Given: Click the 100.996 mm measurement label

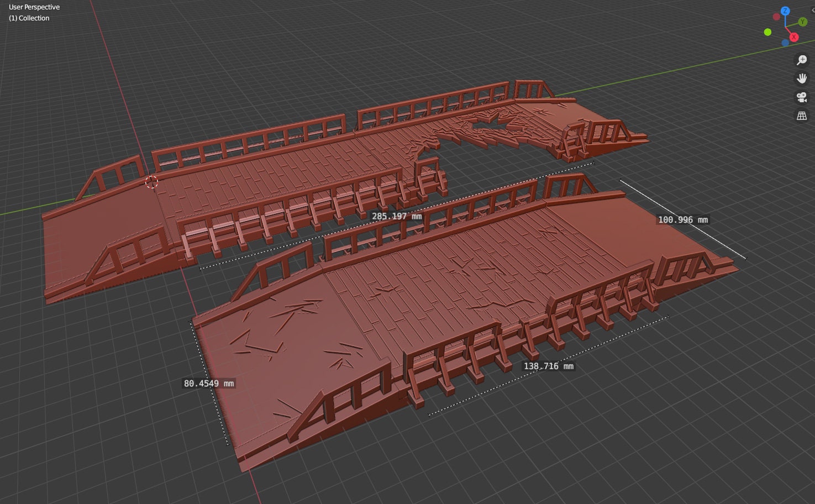Looking at the screenshot, I should (x=682, y=220).
